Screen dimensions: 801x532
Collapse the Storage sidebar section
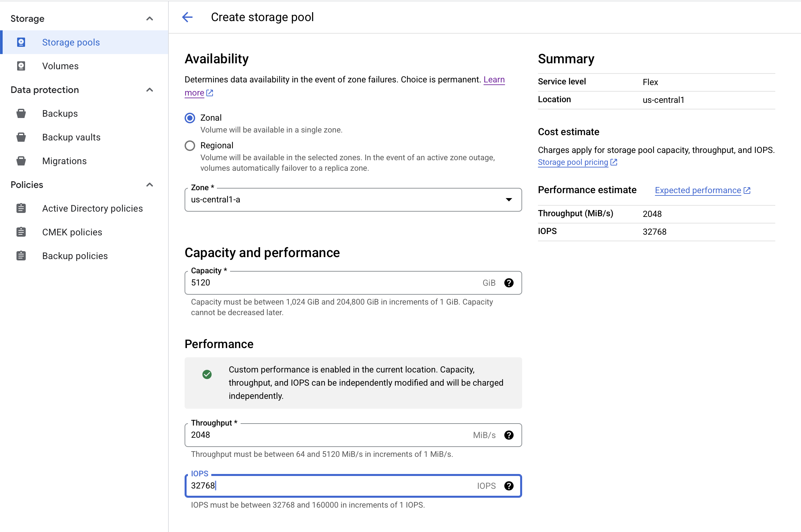click(x=149, y=18)
